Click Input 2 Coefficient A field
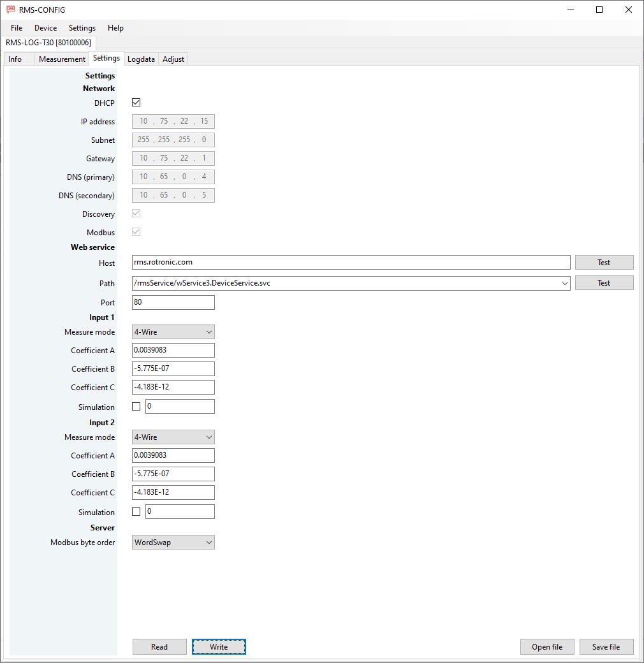The image size is (644, 663). [173, 455]
